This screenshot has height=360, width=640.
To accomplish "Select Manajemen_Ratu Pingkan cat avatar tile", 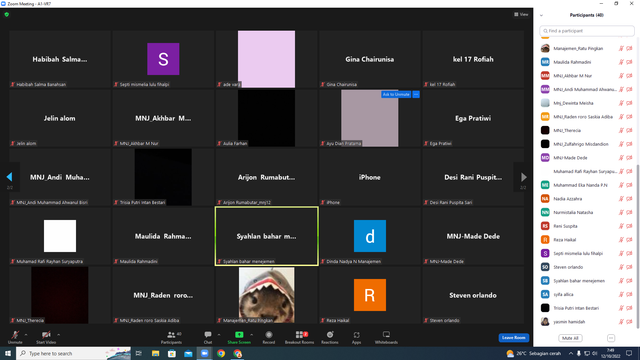I will [x=267, y=295].
